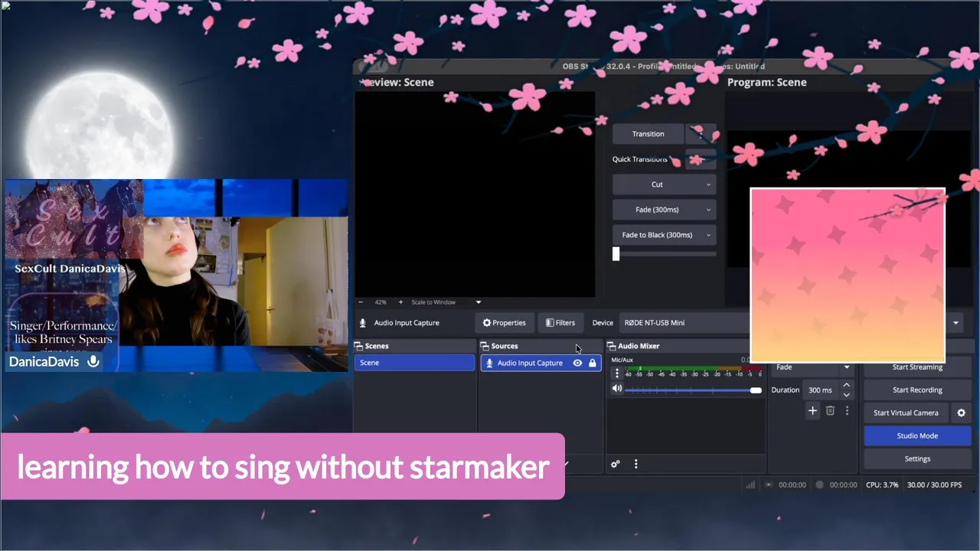
Task: Open source Properties
Action: (x=504, y=323)
